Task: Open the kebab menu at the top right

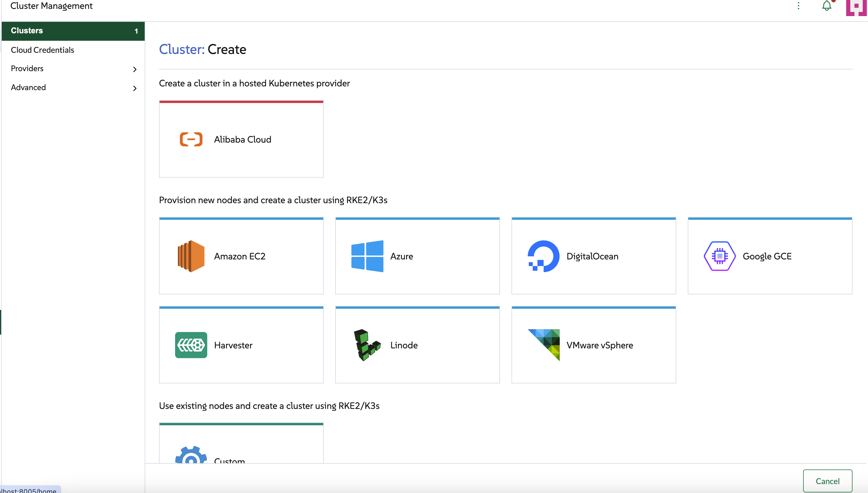Action: [x=798, y=6]
